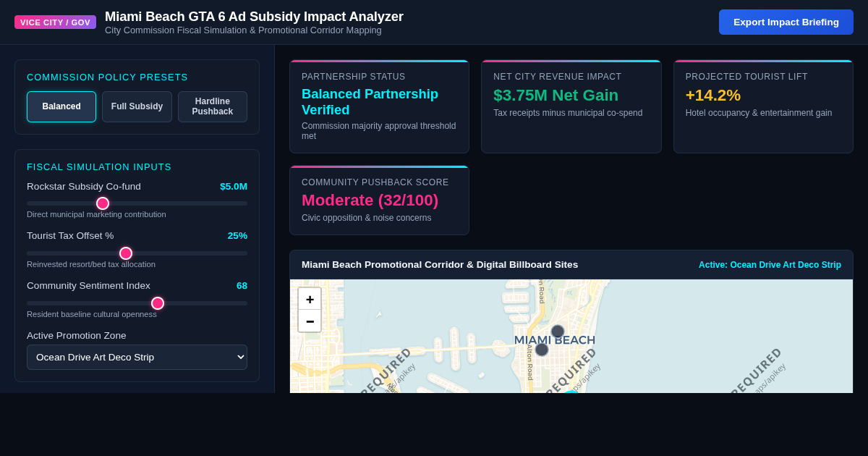Click the 25% tax offset value
The height and width of the screenshot is (456, 868).
pyautogui.click(x=237, y=235)
